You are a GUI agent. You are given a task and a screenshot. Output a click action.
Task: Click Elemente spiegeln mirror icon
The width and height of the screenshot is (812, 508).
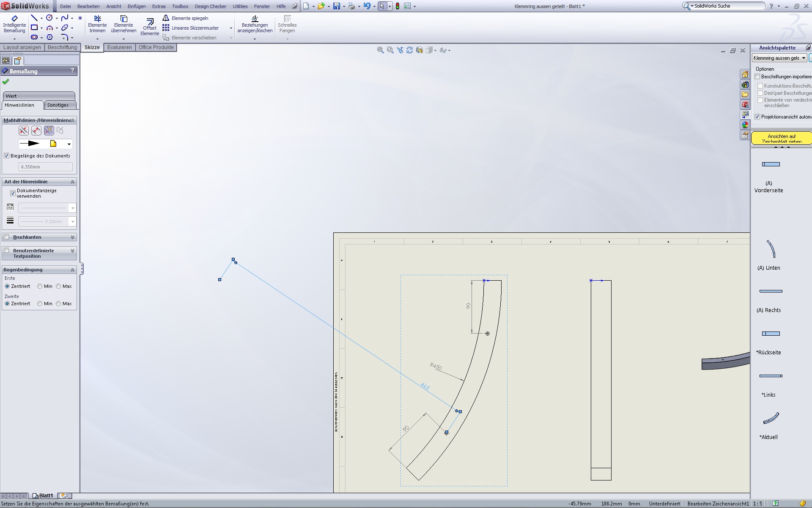tap(166, 18)
